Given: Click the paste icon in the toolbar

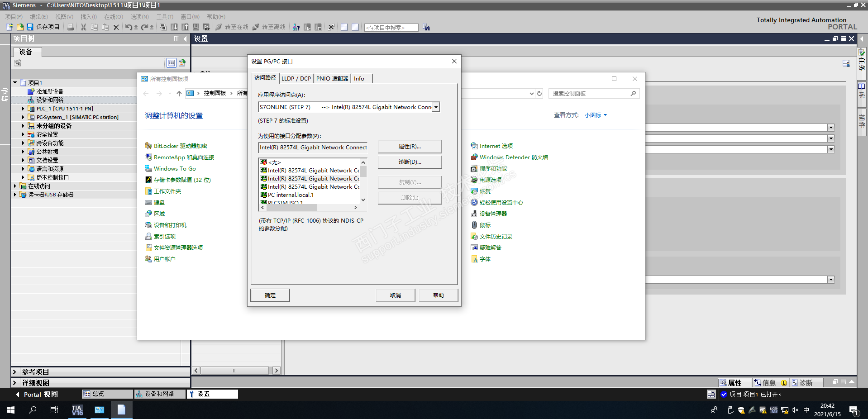Looking at the screenshot, I should coord(105,27).
